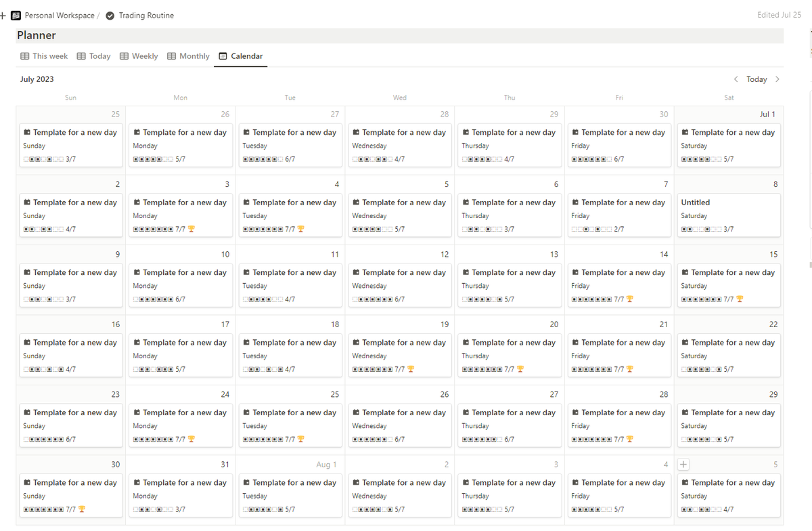812x531 pixels.
Task: Click trophy icon on July 21 card
Action: 630,369
